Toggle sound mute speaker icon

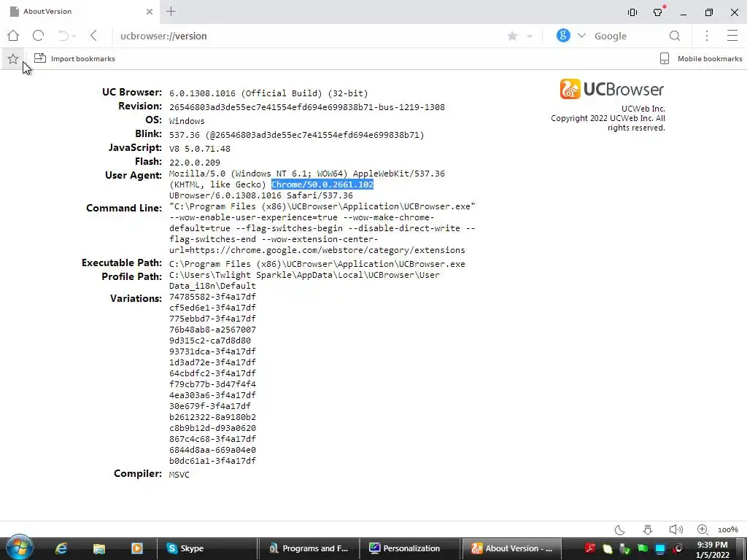tap(676, 529)
